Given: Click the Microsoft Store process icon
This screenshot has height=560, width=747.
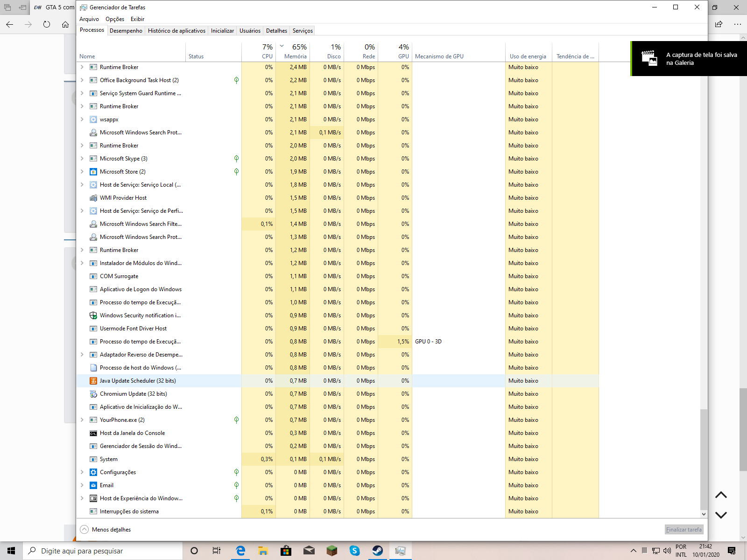Looking at the screenshot, I should (x=93, y=172).
